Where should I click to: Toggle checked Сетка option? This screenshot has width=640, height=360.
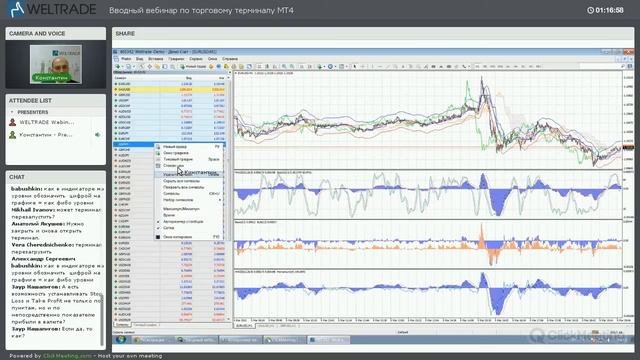189,228
